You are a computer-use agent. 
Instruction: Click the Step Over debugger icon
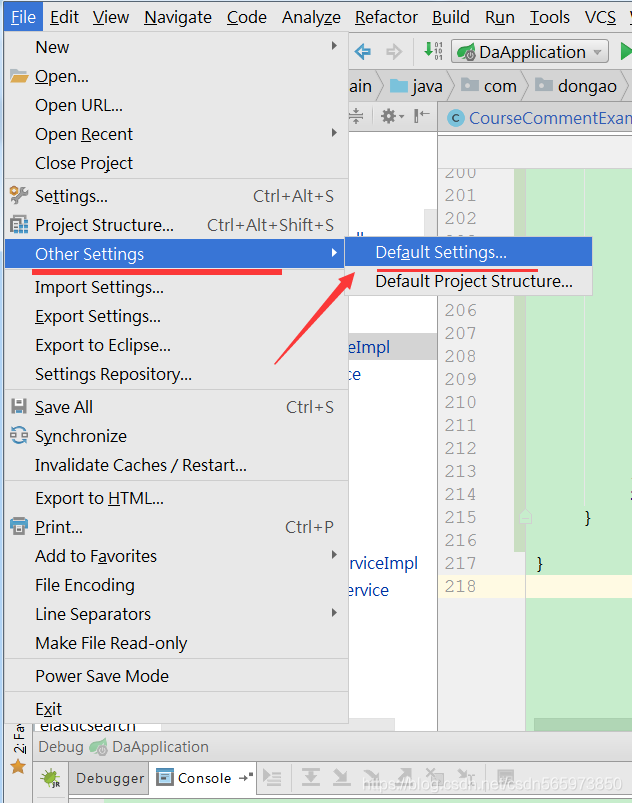[x=310, y=777]
